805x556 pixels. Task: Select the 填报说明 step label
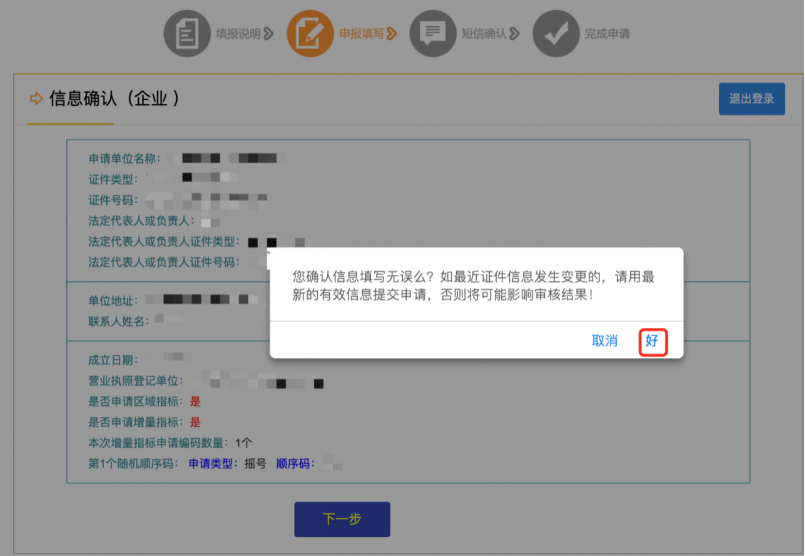(x=238, y=34)
